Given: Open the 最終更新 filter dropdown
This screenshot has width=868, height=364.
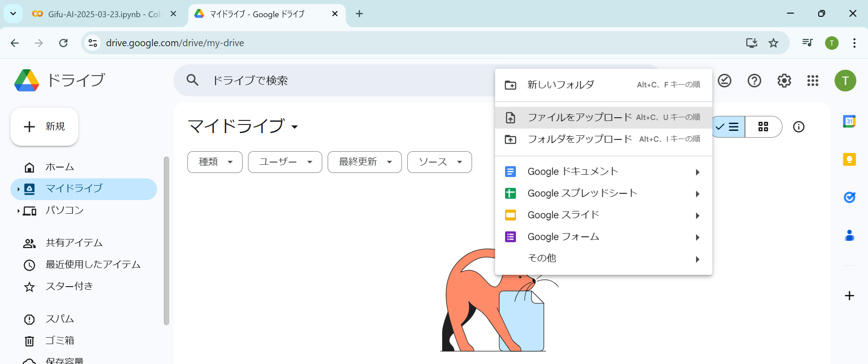Looking at the screenshot, I should pyautogui.click(x=365, y=162).
